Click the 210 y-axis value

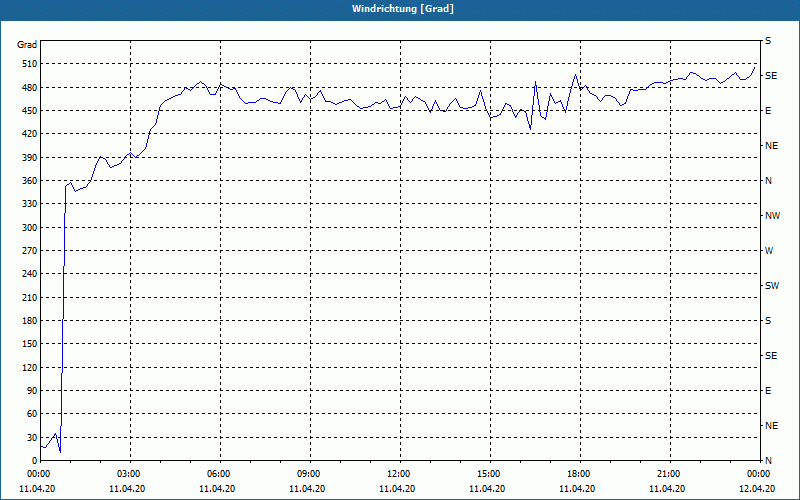[x=30, y=297]
